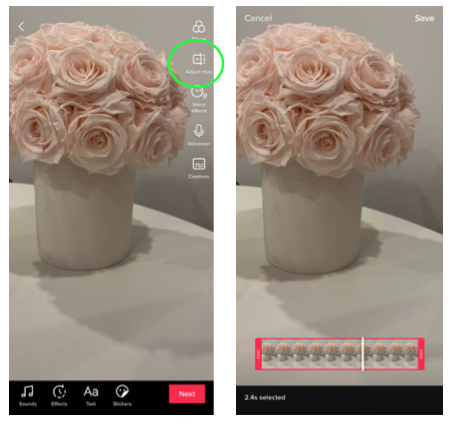Viewport: 459px width, 426px height.
Task: Select the first frame thumbnail in timeline
Action: pyautogui.click(x=269, y=354)
